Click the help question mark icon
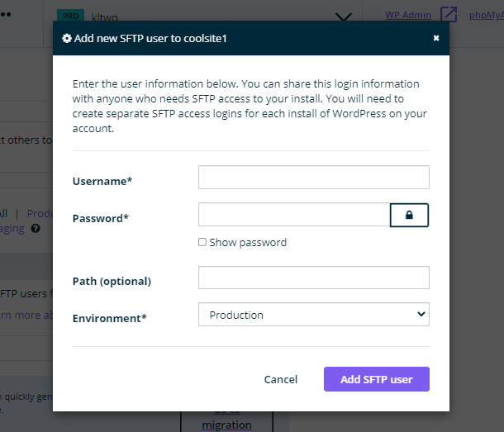The image size is (504, 432). (36, 229)
